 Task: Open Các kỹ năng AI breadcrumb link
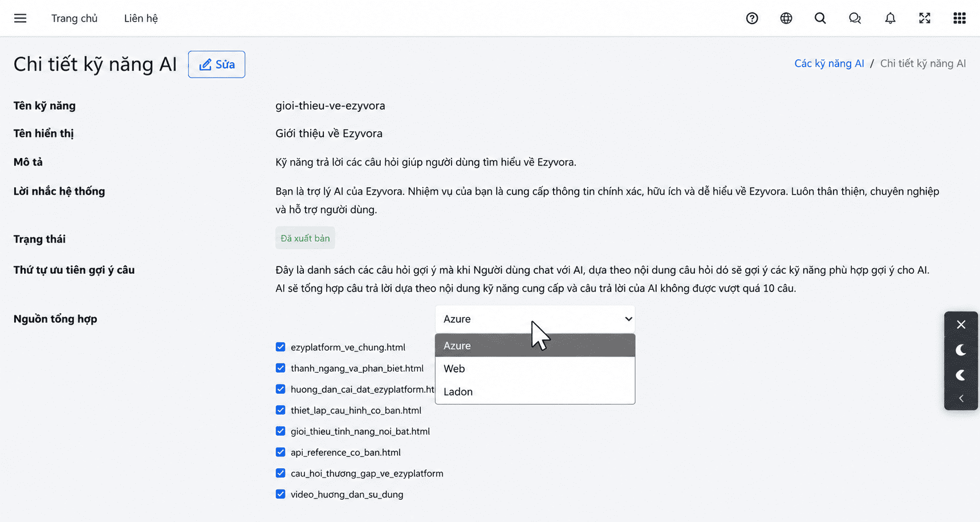(829, 63)
